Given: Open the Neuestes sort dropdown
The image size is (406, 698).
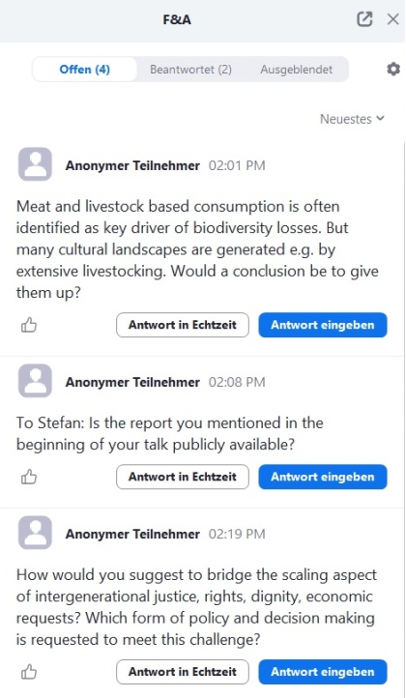Looking at the screenshot, I should [352, 119].
